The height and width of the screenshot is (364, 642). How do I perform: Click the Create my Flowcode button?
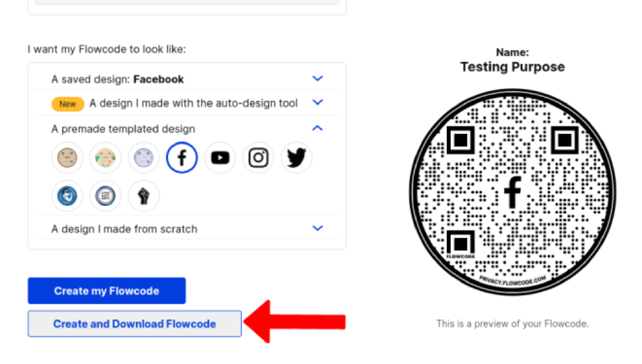107,291
